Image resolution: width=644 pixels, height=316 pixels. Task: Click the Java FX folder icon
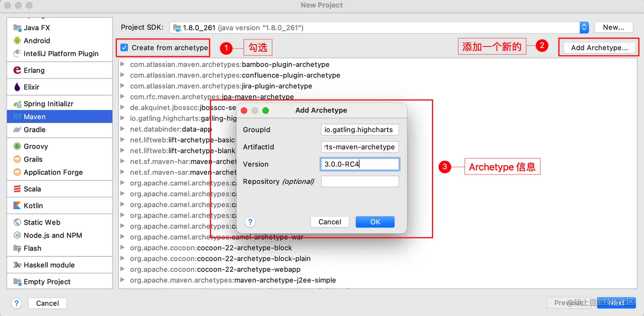17,28
